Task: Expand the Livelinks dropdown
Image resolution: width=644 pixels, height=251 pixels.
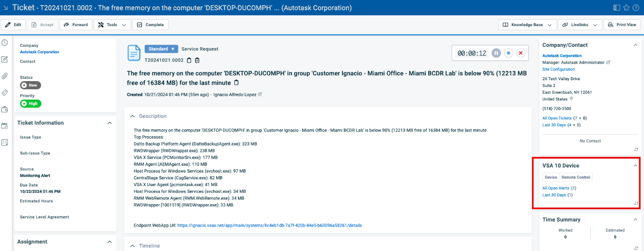Action: (580, 25)
